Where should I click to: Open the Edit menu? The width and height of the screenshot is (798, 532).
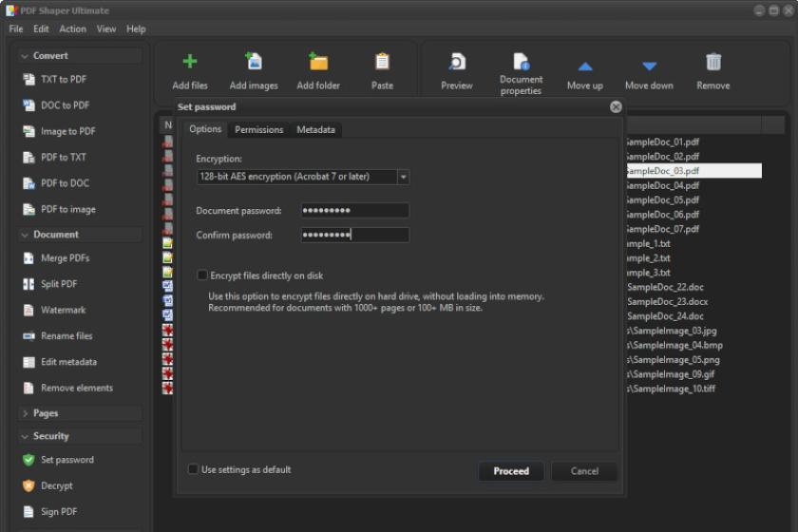41,29
